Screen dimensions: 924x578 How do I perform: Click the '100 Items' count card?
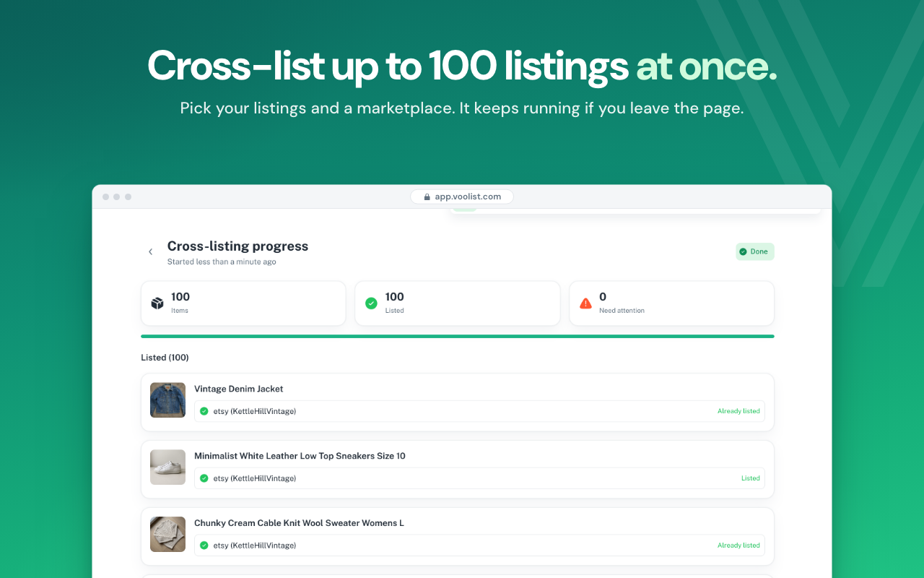click(x=243, y=303)
